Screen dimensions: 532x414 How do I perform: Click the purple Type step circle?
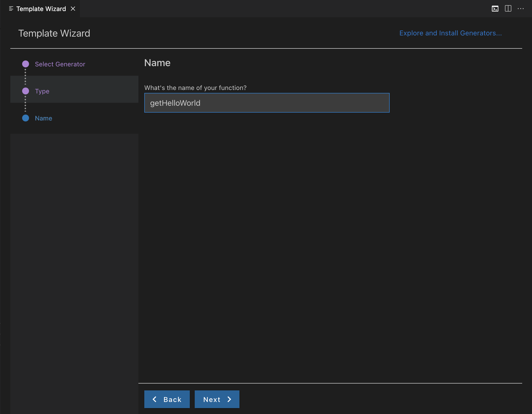pyautogui.click(x=26, y=91)
